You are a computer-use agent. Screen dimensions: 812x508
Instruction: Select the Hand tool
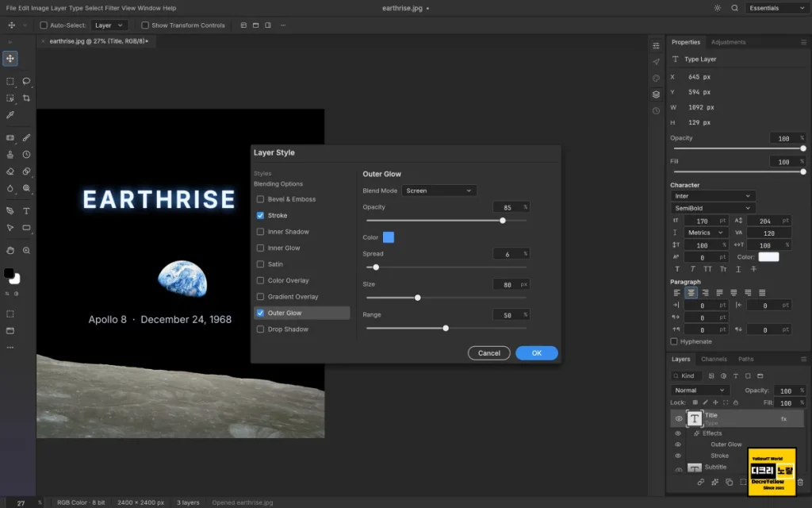coord(10,250)
